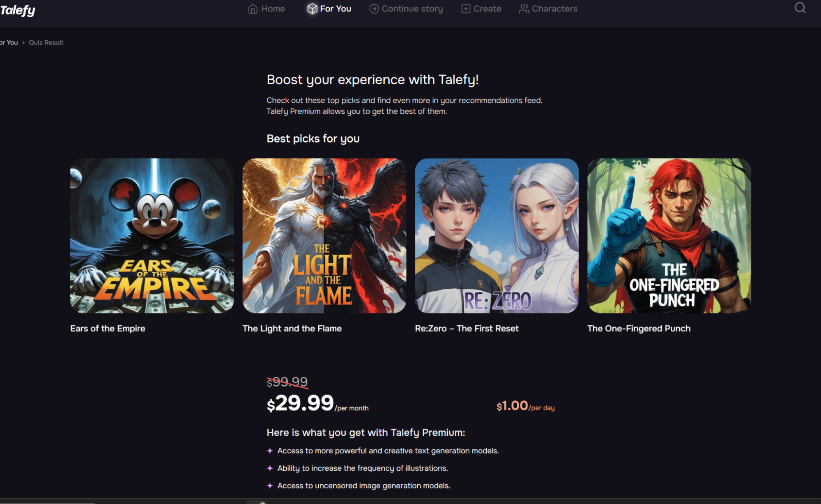The width and height of the screenshot is (821, 504).
Task: Click The One-Fingered Punch title text
Action: (639, 328)
